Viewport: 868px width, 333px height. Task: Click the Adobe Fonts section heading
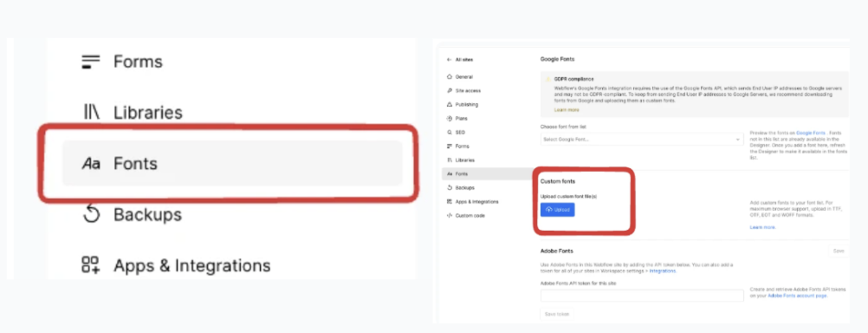(556, 251)
